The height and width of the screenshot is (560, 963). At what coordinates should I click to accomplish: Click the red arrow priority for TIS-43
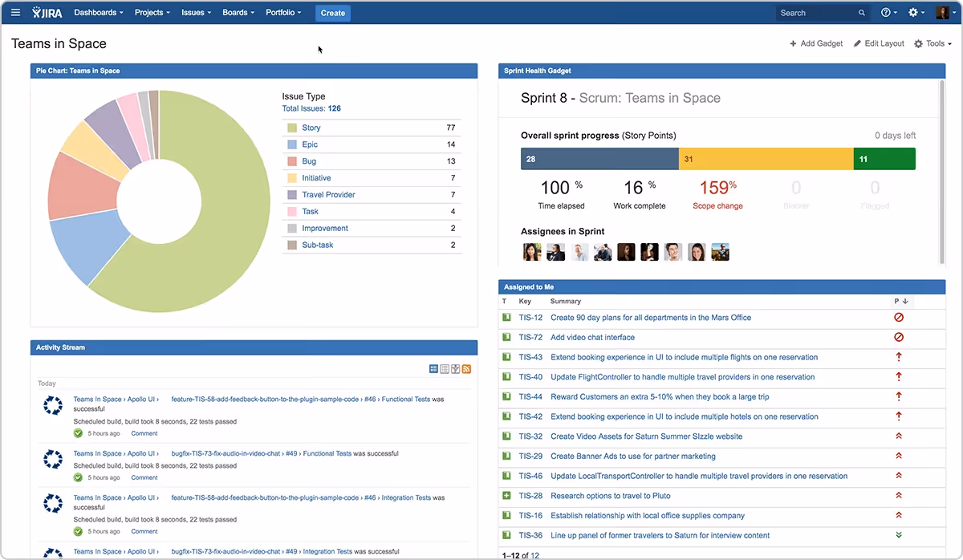point(899,357)
